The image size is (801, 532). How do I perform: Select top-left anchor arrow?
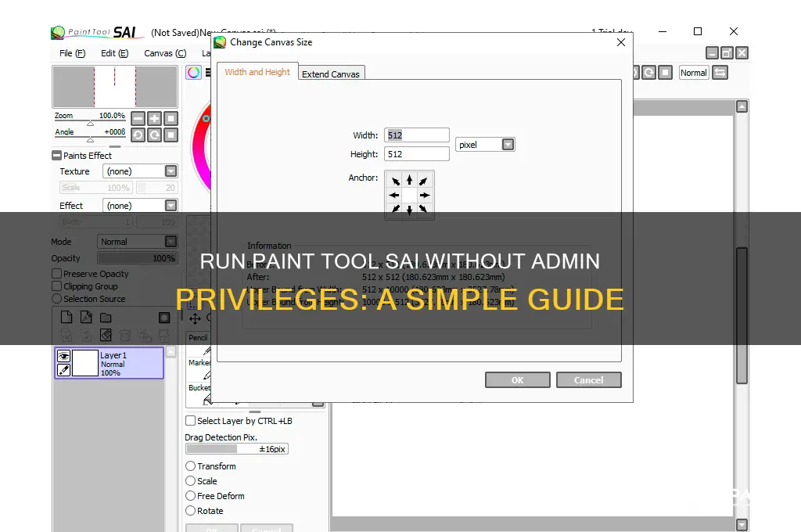pos(395,181)
